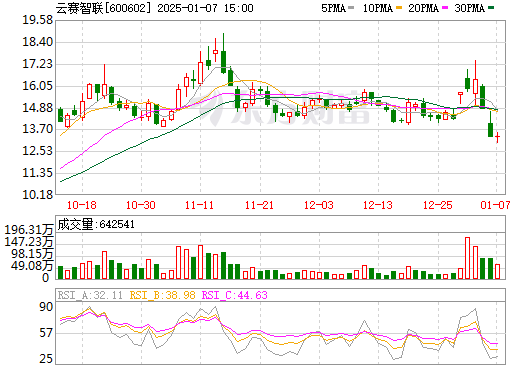
Task: Click the 2025-01-07 15:00 timestamp
Action: click(205, 8)
